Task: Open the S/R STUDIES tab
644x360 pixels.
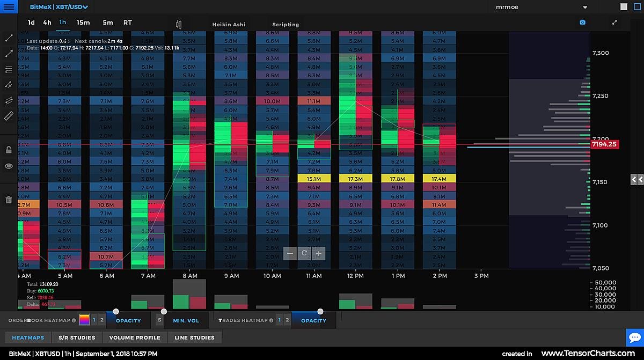Action: point(77,337)
